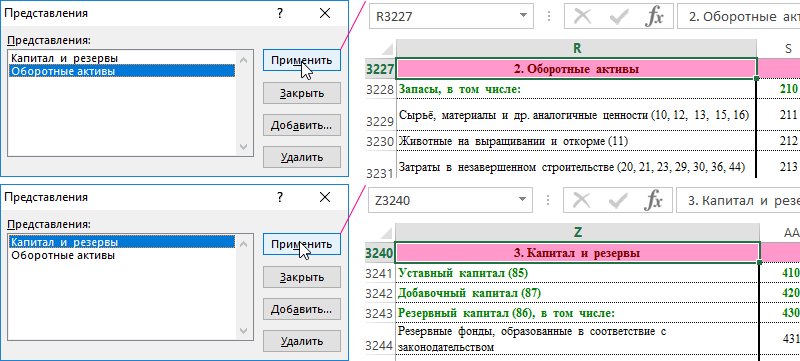800x361 pixels.
Task: Click the cancel X icon in R3227 formula bar
Action: [582, 17]
